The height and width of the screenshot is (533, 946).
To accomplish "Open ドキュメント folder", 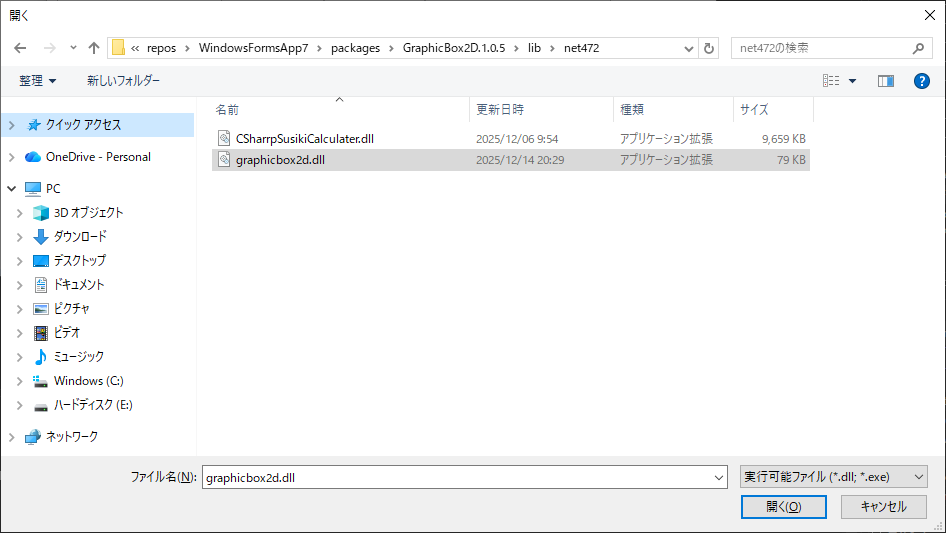I will coord(79,285).
